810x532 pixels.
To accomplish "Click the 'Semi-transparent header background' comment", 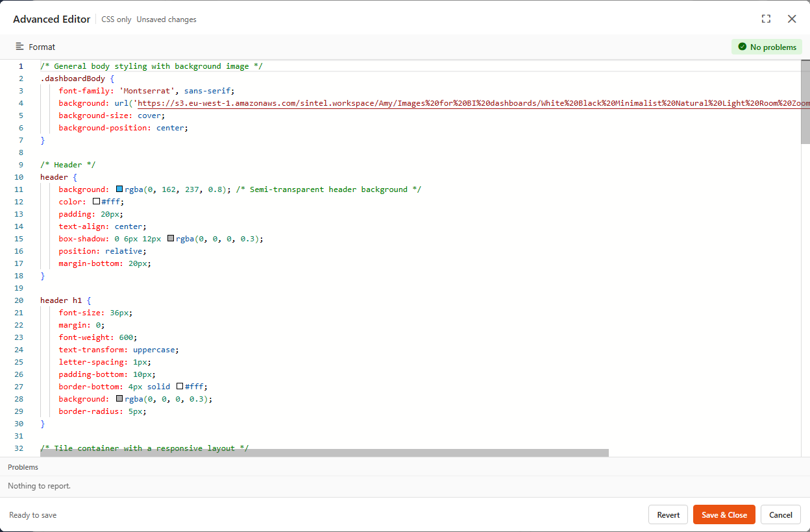I will click(328, 189).
